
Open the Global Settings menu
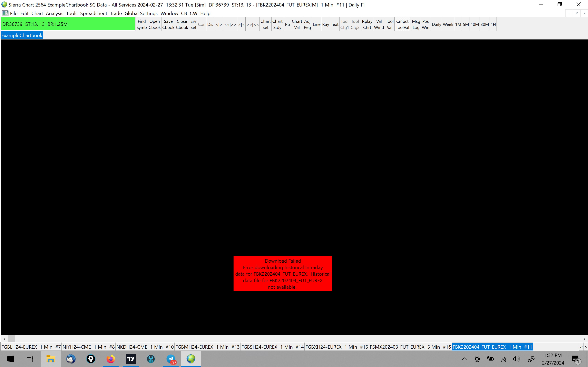pos(141,13)
